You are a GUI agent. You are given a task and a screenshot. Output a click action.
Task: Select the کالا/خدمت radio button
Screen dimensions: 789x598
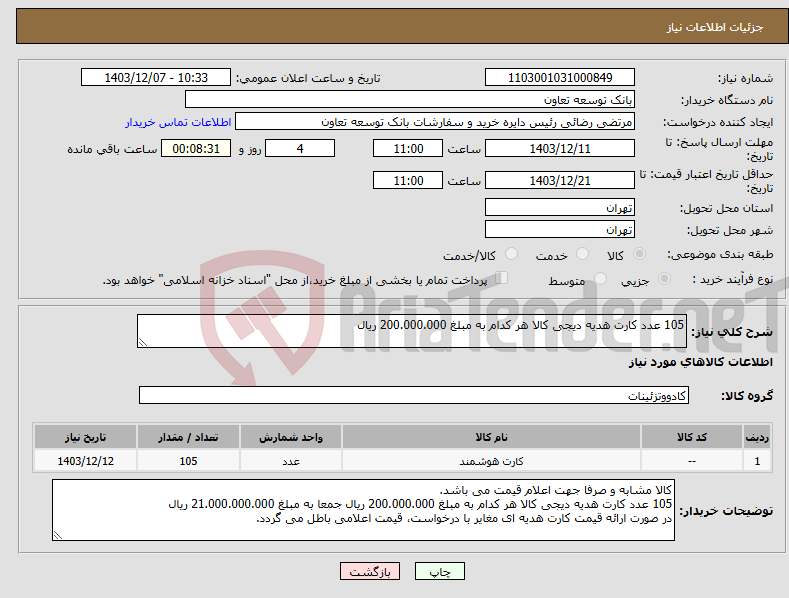[x=511, y=254]
